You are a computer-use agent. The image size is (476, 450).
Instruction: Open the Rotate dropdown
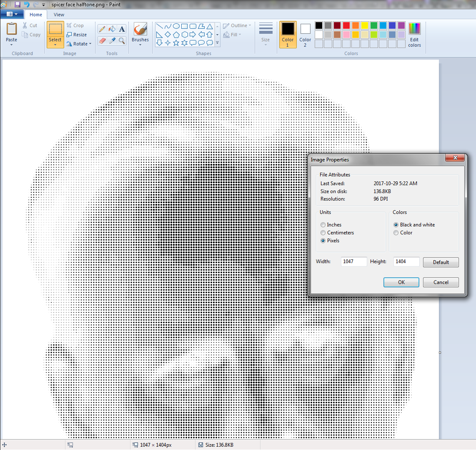point(79,43)
